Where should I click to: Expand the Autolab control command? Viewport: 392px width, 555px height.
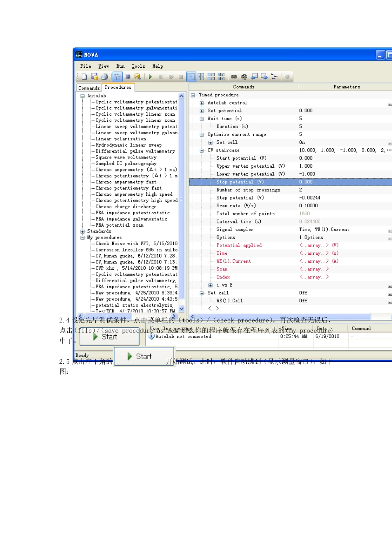pyautogui.click(x=201, y=103)
